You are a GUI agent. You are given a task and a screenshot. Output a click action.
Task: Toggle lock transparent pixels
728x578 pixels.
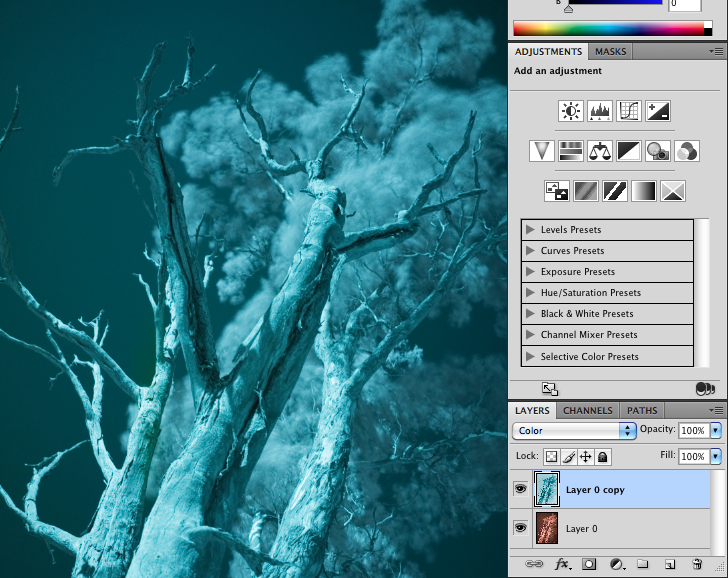551,457
